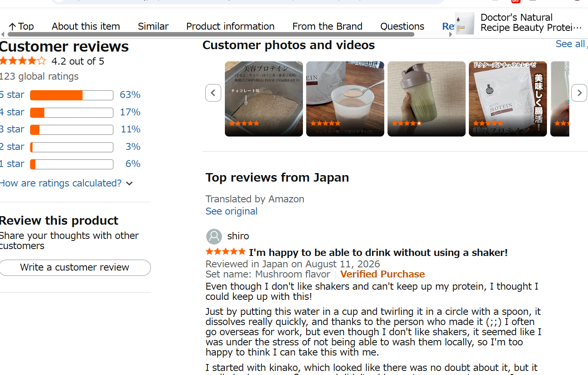588x375 pixels.
Task: Click Write a customer review button
Action: click(74, 267)
